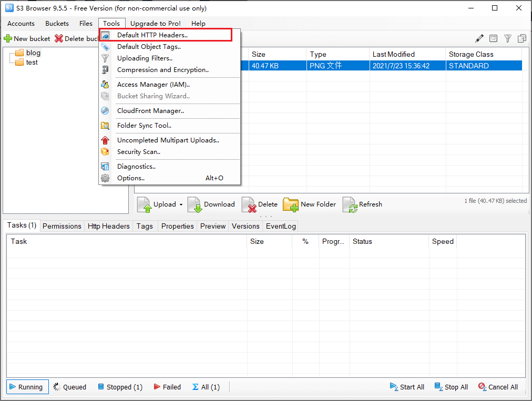Select the test bucket
This screenshot has width=532, height=401.
pyautogui.click(x=32, y=63)
